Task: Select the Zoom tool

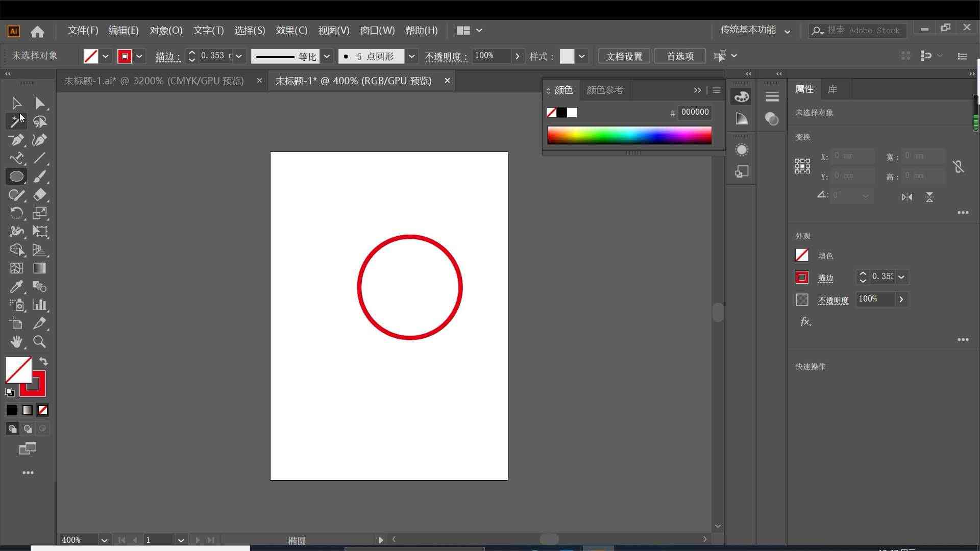Action: click(x=39, y=342)
